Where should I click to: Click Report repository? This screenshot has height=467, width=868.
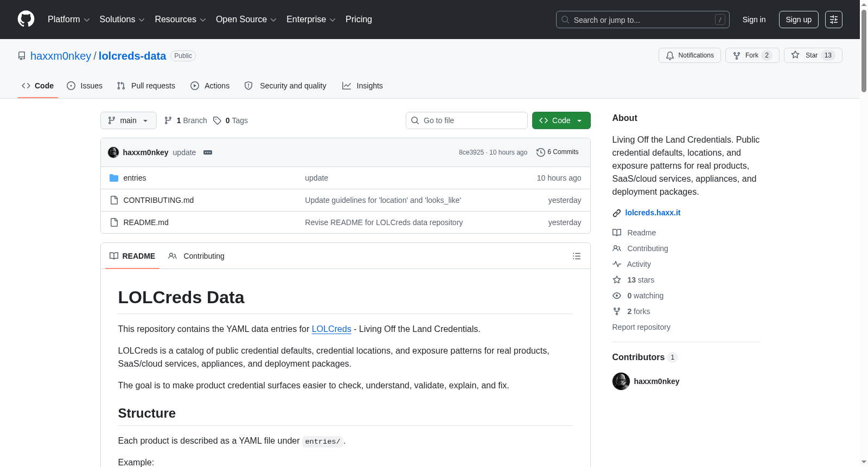coord(641,327)
